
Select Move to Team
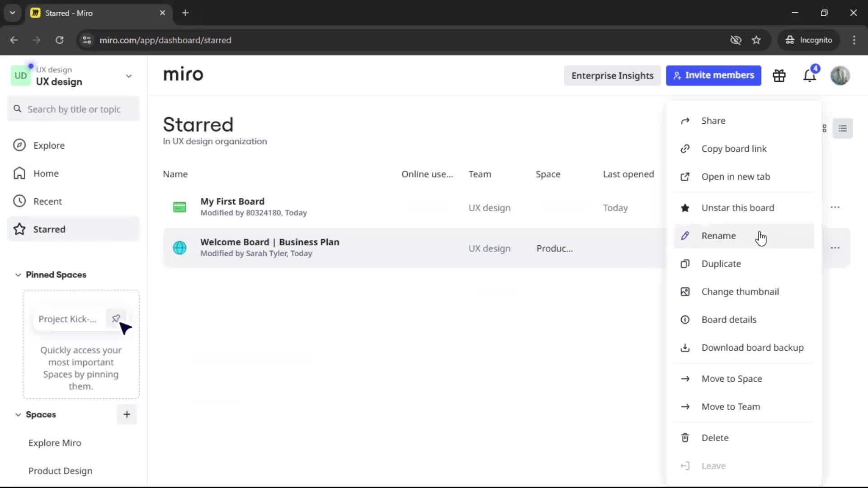pyautogui.click(x=744, y=407)
